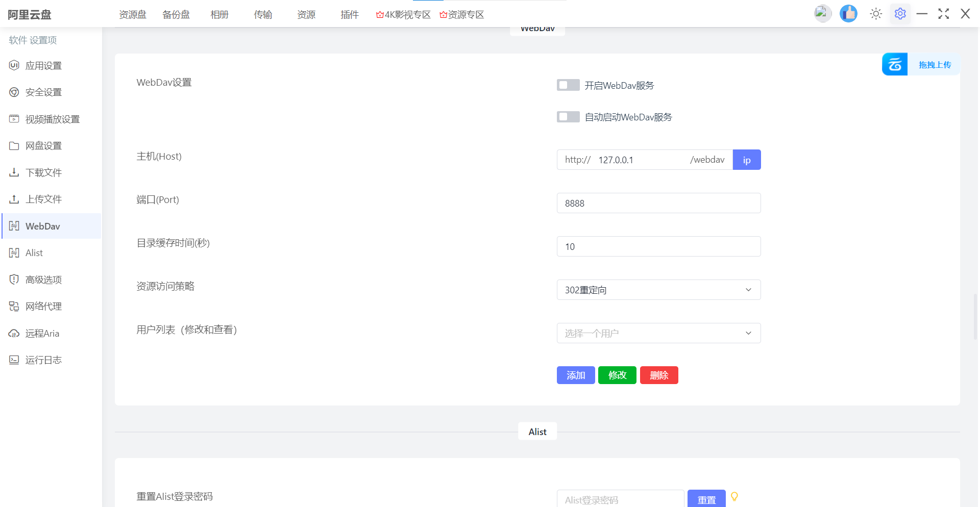Click the Port field showing 8888

pos(658,203)
